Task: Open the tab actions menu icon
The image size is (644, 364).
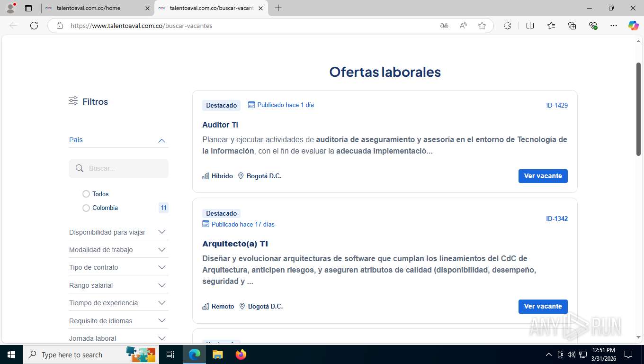Action: click(x=28, y=8)
